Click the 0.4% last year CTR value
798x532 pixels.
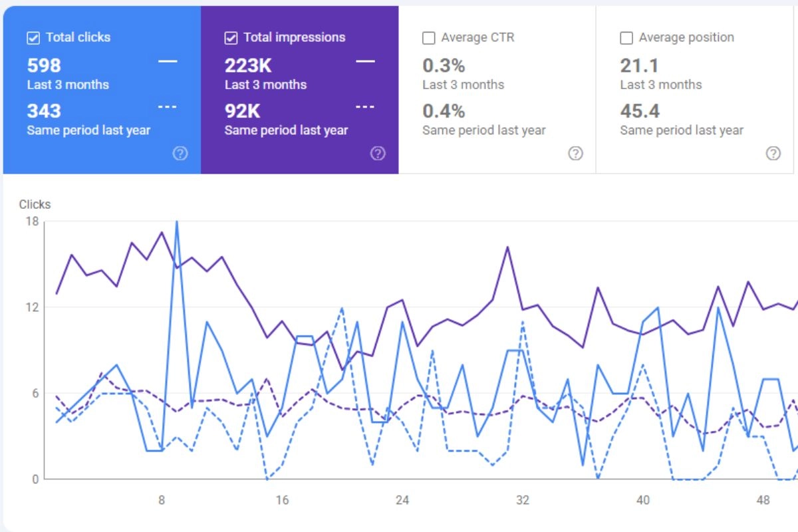click(x=444, y=111)
